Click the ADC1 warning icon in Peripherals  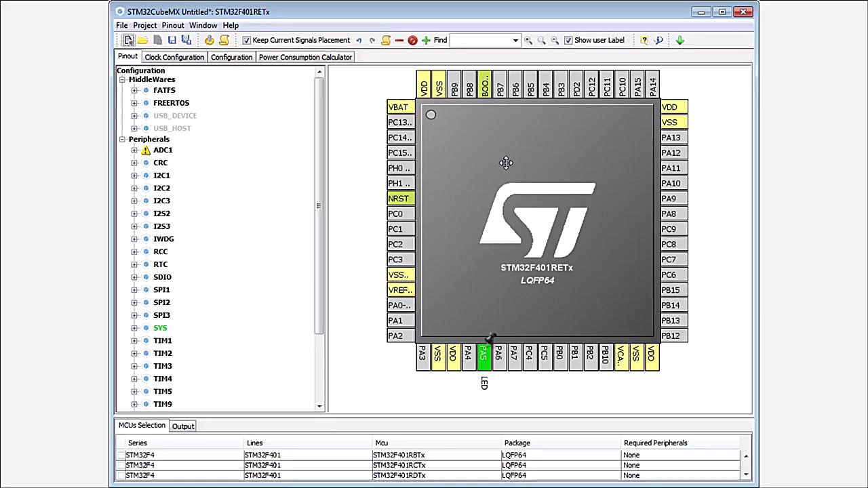[146, 150]
